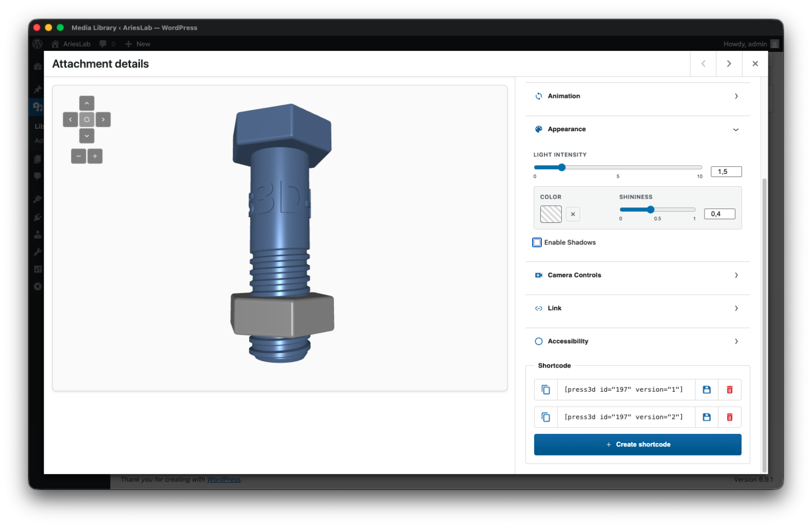
Task: Open Appearance brush icon in WordPress sidebar
Action: pos(38,199)
